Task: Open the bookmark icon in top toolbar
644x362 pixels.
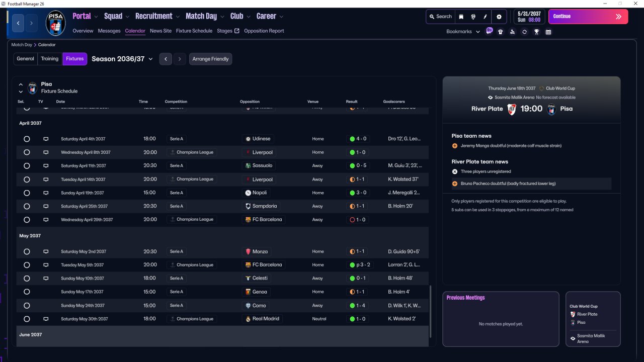Action: tap(461, 17)
